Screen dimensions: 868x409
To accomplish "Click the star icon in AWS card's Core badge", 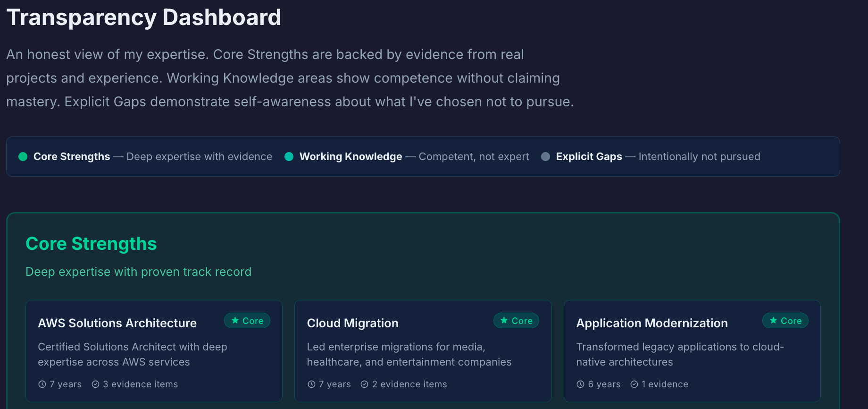I will (235, 321).
